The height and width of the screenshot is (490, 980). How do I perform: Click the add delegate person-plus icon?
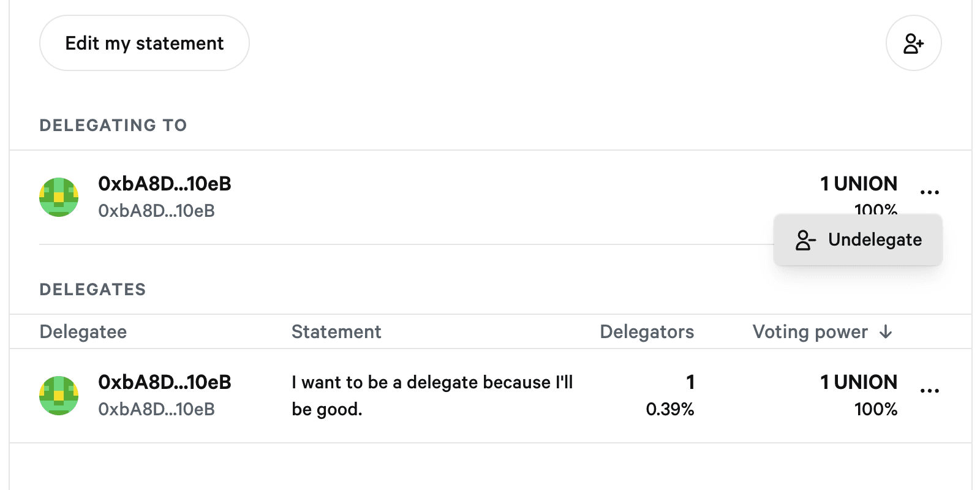pos(913,43)
